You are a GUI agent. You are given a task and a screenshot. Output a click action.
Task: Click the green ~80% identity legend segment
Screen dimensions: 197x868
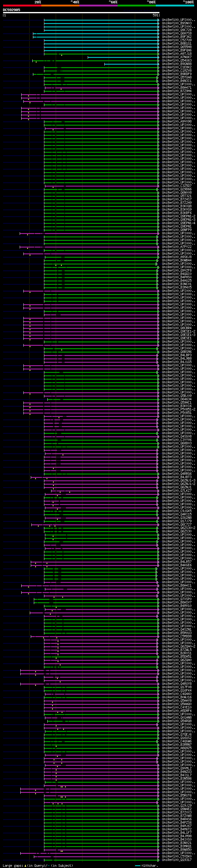(x=137, y=6)
